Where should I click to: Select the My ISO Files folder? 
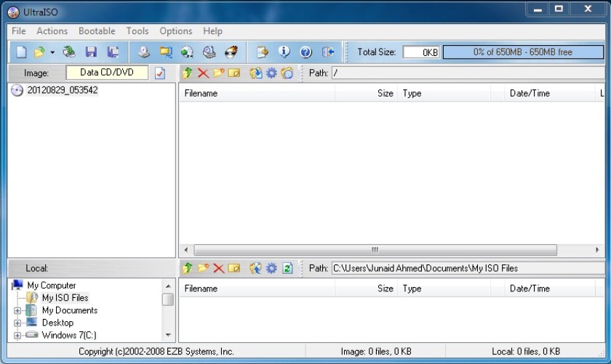[x=65, y=298]
